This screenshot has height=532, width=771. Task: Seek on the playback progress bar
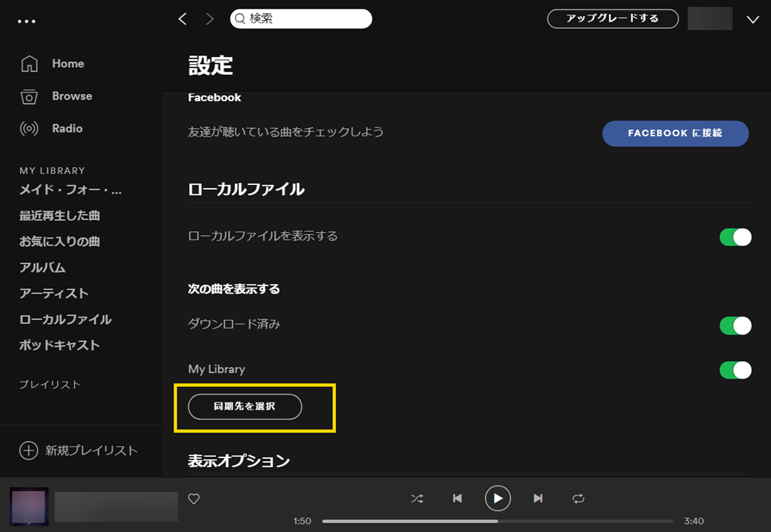[x=497, y=520]
